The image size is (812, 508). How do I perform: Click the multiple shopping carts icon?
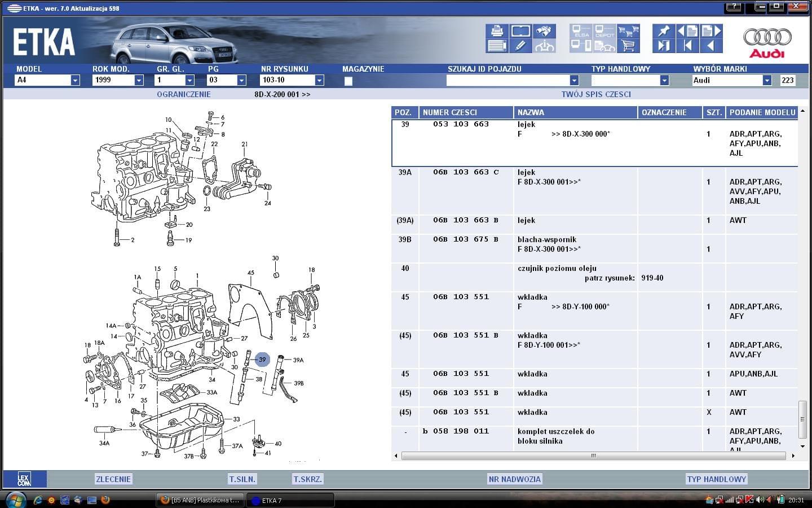tap(628, 31)
